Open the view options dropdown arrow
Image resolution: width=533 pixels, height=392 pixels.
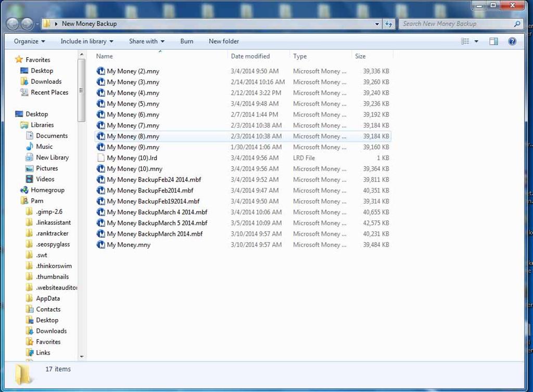(476, 41)
